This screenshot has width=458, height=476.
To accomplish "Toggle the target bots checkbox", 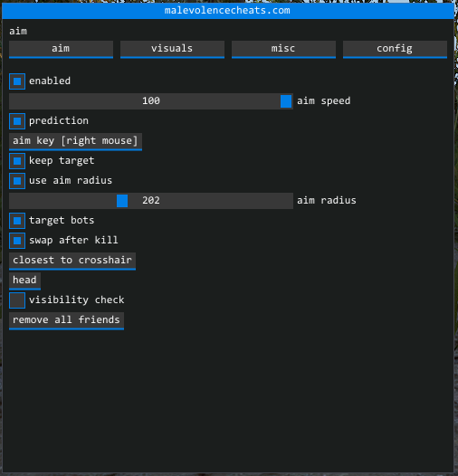I will pos(17,221).
